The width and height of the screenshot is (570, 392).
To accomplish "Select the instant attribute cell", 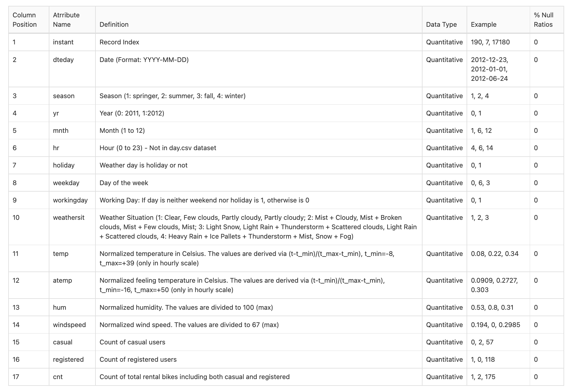I will tap(72, 42).
